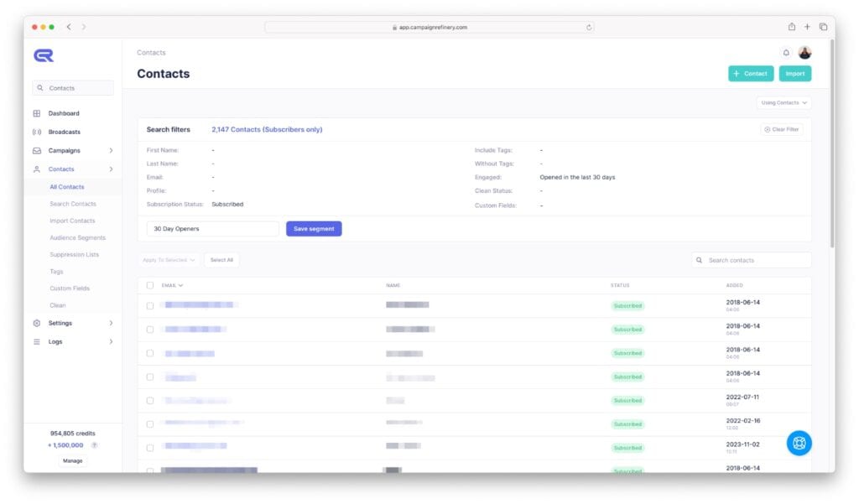Click the browser address bar

tap(429, 27)
